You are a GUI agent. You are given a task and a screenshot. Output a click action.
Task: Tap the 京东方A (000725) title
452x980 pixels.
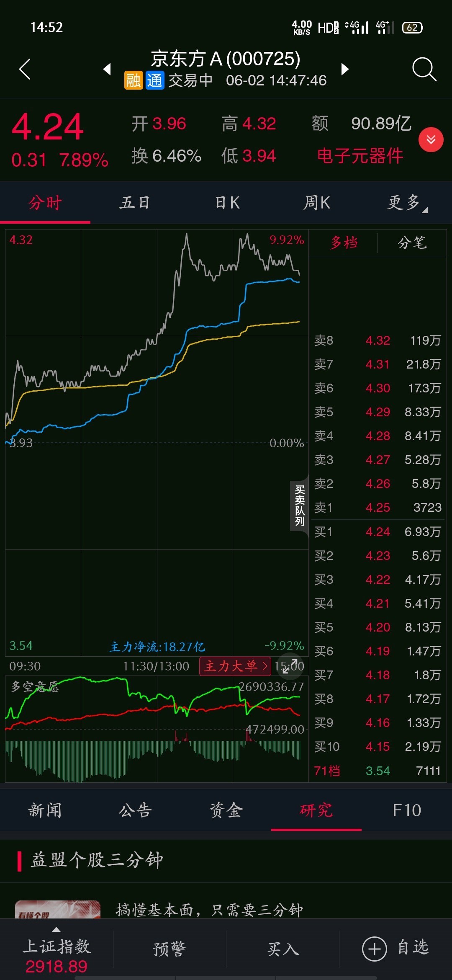coord(226,59)
